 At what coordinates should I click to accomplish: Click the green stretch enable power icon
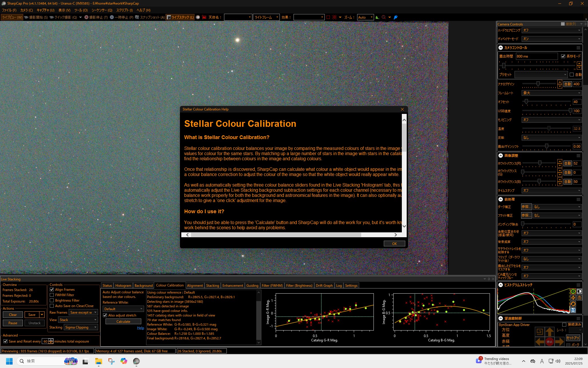coord(573,291)
